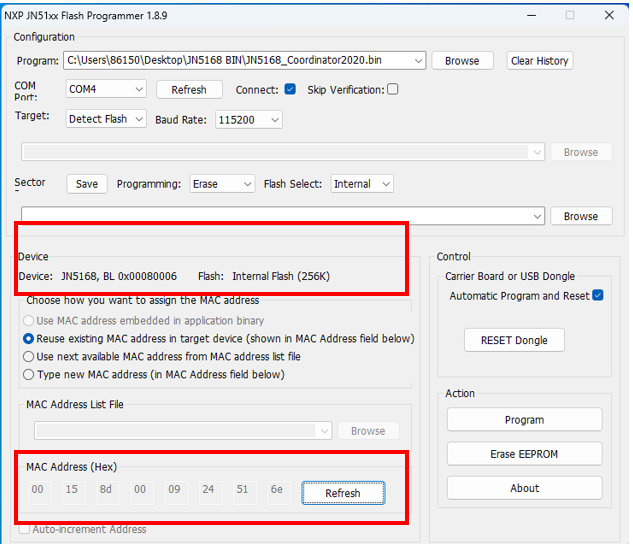This screenshot has width=633, height=544.
Task: Open the Detect Flash target dropdown
Action: 106,119
